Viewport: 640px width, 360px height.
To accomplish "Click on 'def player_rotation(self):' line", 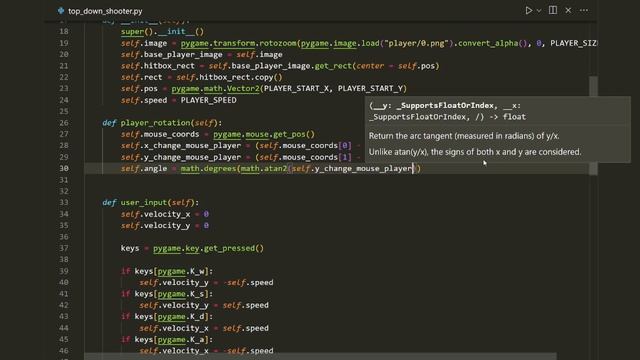I will pos(162,122).
